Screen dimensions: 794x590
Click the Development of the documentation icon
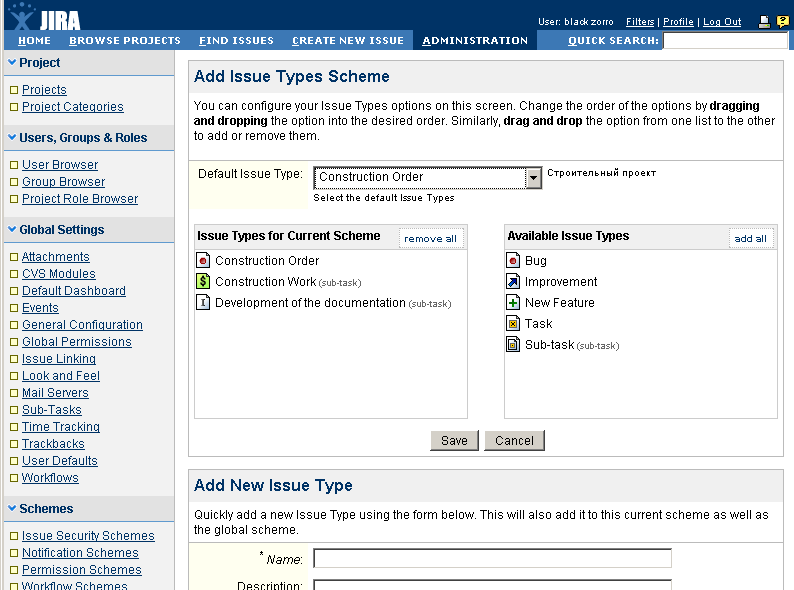click(x=203, y=303)
